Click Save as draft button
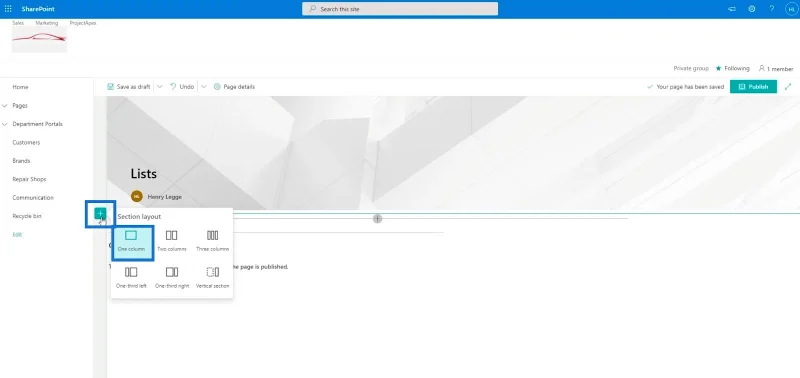The width and height of the screenshot is (800, 378). point(129,87)
